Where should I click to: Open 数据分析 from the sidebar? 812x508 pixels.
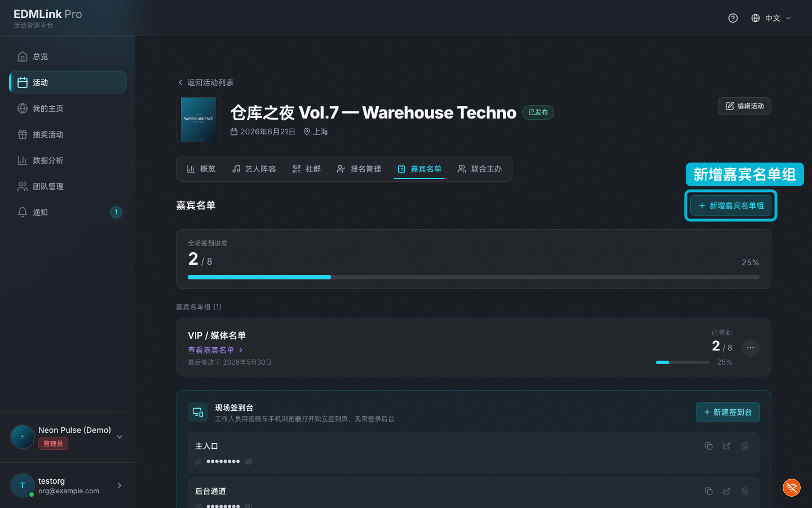(x=68, y=160)
